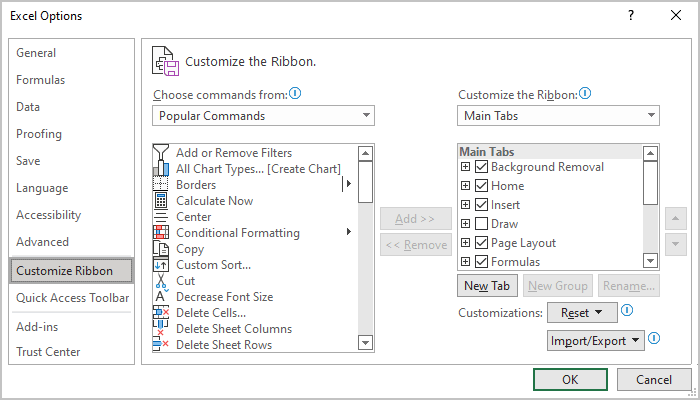Click the Rename button

[x=629, y=286]
